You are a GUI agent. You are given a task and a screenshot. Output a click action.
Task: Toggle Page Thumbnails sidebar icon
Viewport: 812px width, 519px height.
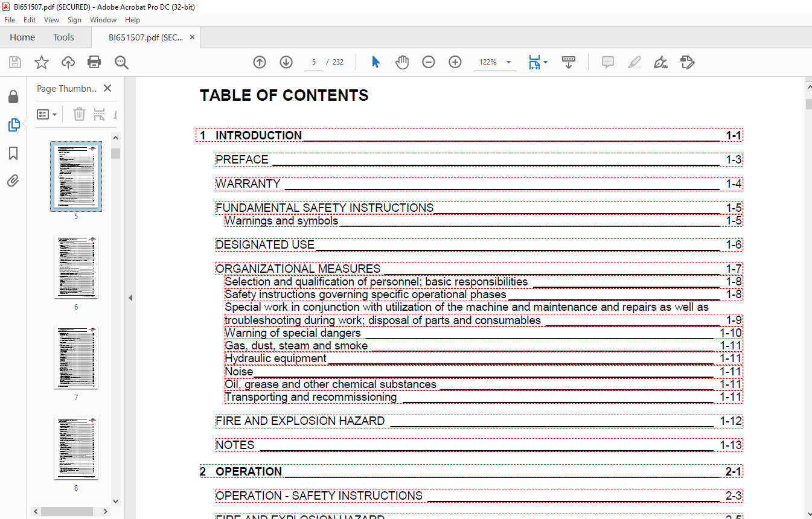[x=13, y=125]
